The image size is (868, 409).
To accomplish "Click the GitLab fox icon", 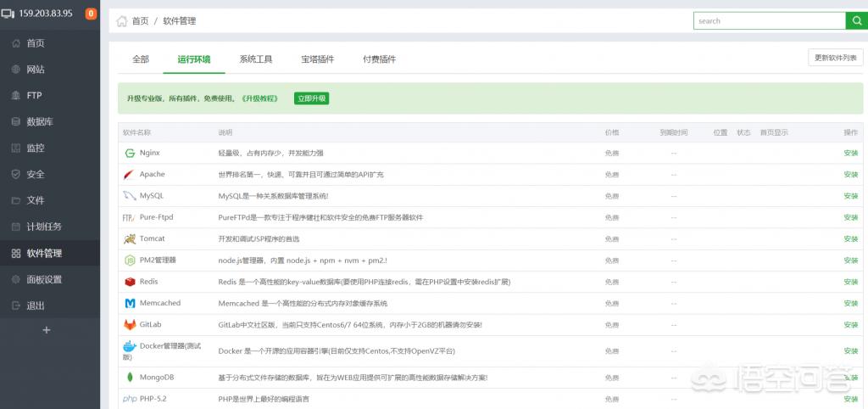I will pos(130,325).
